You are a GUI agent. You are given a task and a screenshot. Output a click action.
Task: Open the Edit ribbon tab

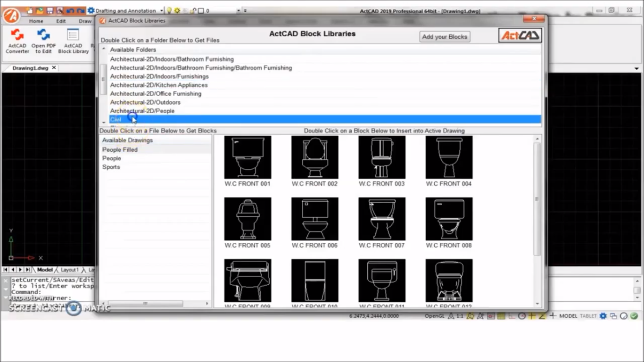(x=61, y=21)
